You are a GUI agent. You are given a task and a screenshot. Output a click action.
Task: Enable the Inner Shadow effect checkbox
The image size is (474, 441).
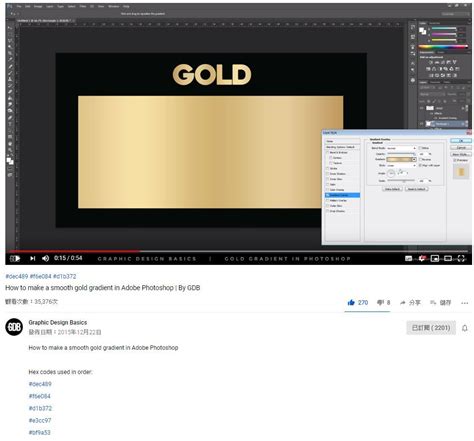coord(328,174)
